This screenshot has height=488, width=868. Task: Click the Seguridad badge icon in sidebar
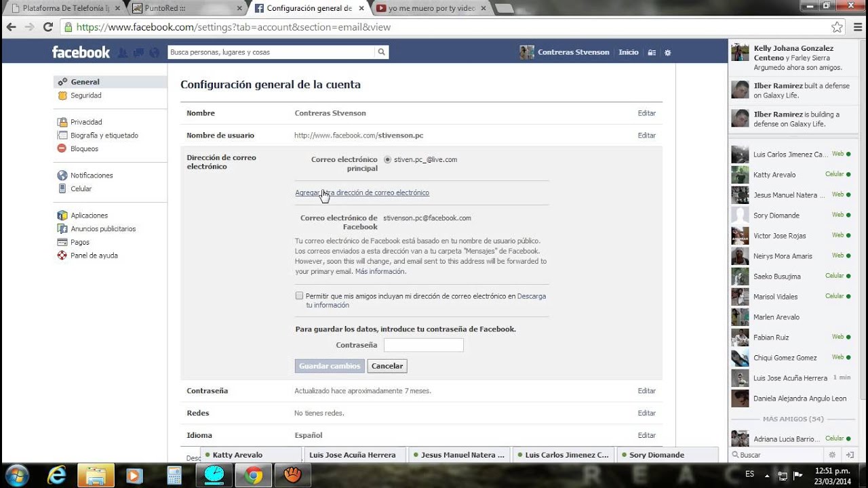tap(62, 96)
